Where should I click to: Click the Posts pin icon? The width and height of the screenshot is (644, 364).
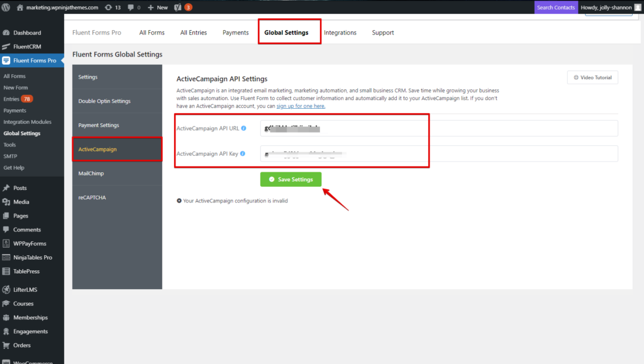[6, 188]
